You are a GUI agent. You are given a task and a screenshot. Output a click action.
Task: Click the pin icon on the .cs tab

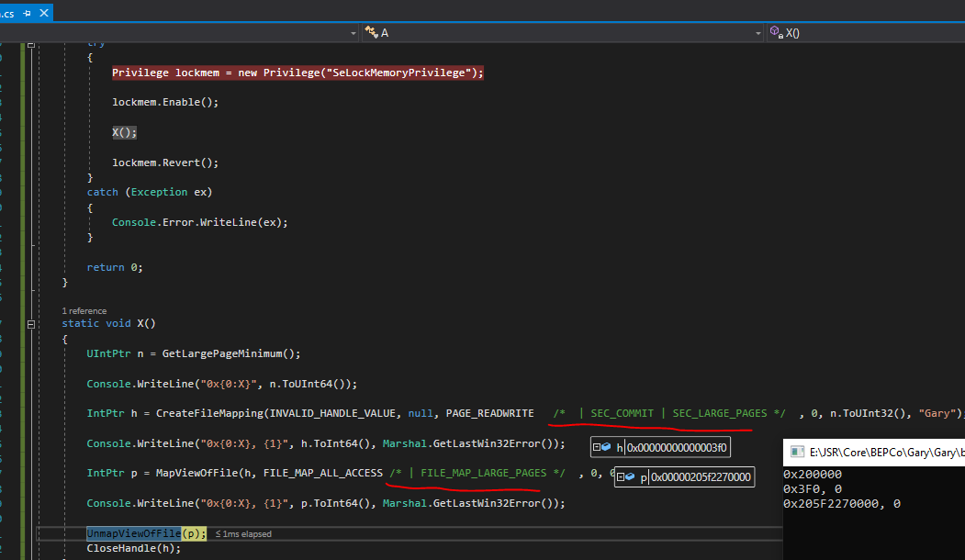click(x=27, y=13)
